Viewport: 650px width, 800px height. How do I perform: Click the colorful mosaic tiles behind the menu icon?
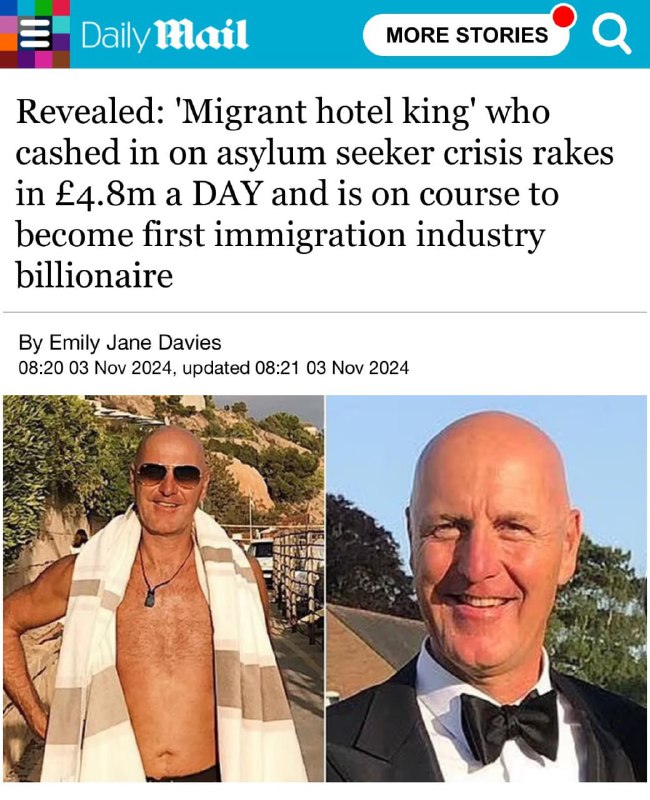35,34
